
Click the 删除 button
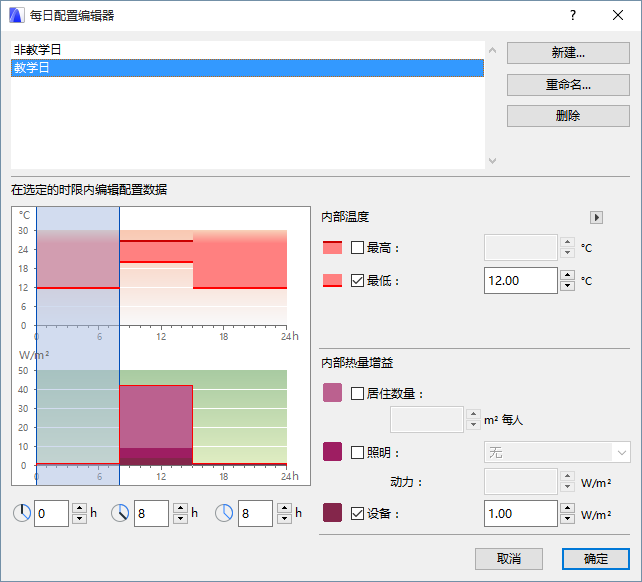click(x=568, y=116)
